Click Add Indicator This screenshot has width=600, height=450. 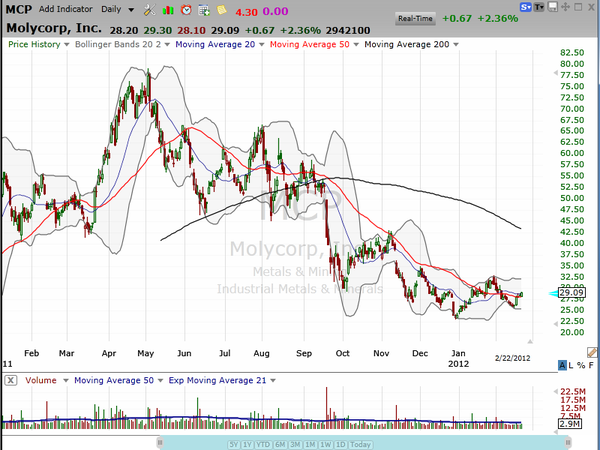66,9
